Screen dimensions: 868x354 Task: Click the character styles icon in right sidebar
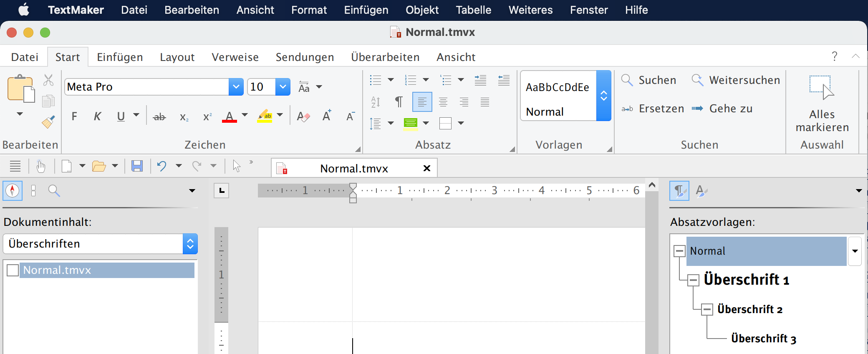701,191
